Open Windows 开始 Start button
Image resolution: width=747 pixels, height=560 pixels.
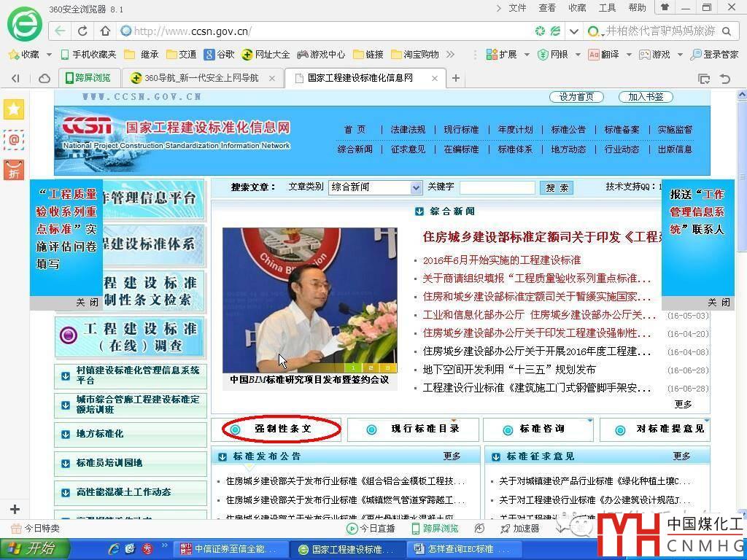pos(34,549)
